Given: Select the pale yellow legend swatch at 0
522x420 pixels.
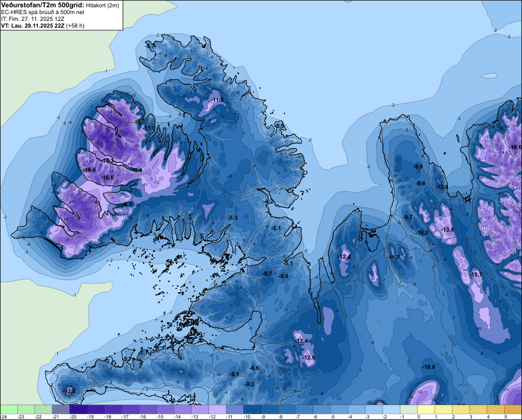Looking at the screenshot, I should (x=426, y=410).
